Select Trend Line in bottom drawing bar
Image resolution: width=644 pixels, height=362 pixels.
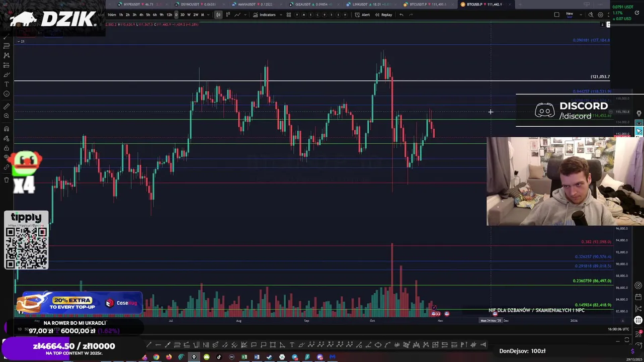point(149,344)
